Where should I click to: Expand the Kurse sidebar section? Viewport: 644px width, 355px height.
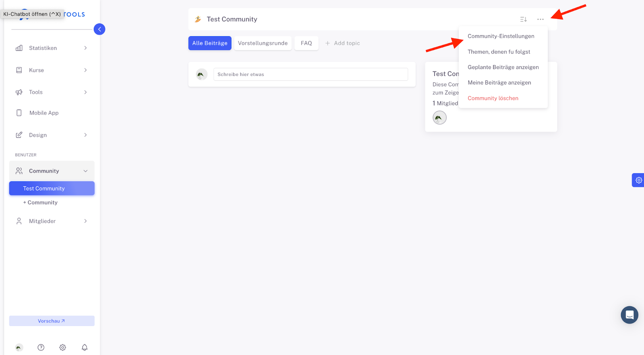[52, 70]
